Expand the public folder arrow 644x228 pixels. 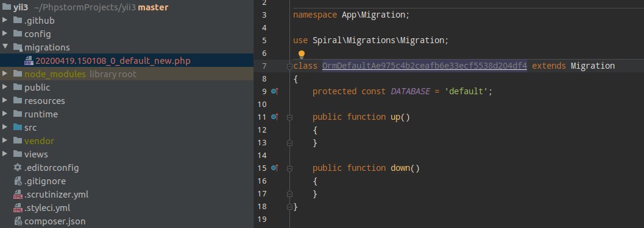[x=5, y=88]
